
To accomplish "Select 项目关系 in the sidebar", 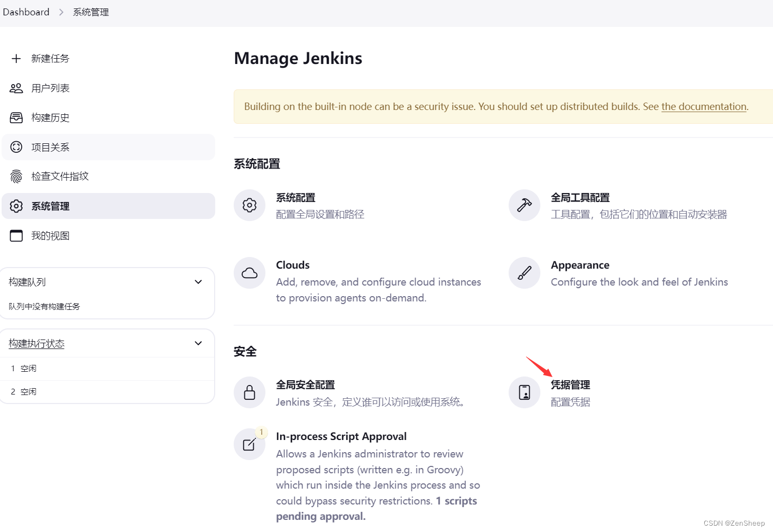I will tap(108, 147).
